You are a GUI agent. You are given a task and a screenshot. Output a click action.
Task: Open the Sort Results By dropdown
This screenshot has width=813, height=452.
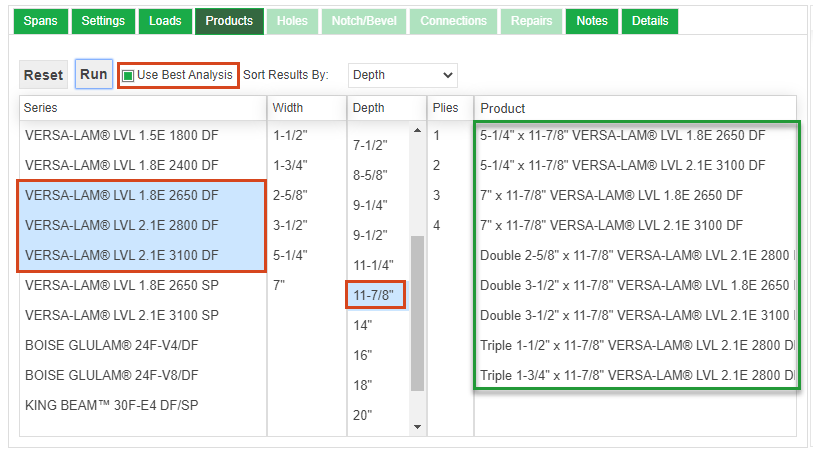coord(402,75)
